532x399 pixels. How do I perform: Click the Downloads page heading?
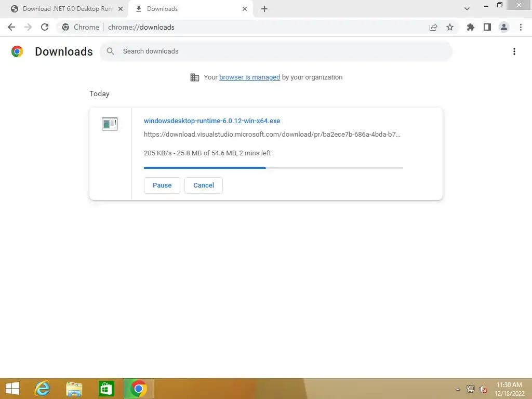point(64,51)
